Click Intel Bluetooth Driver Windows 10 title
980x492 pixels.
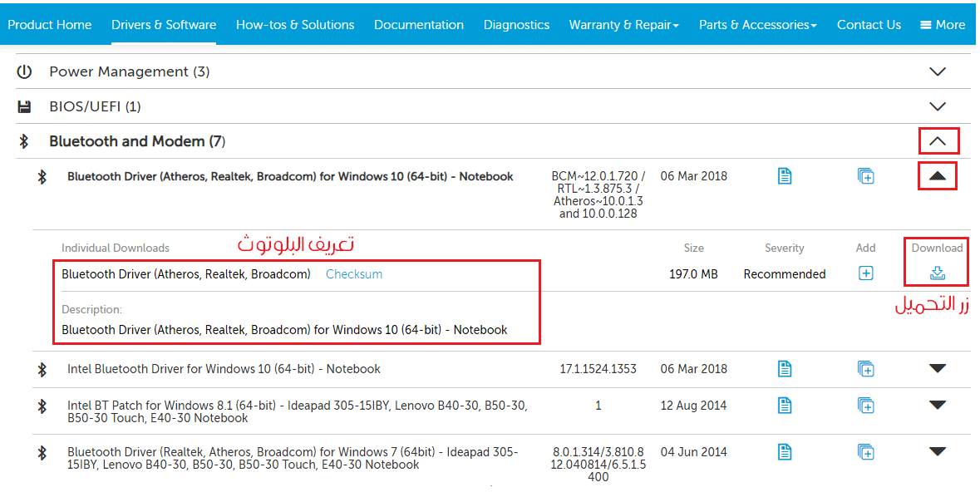click(x=224, y=369)
